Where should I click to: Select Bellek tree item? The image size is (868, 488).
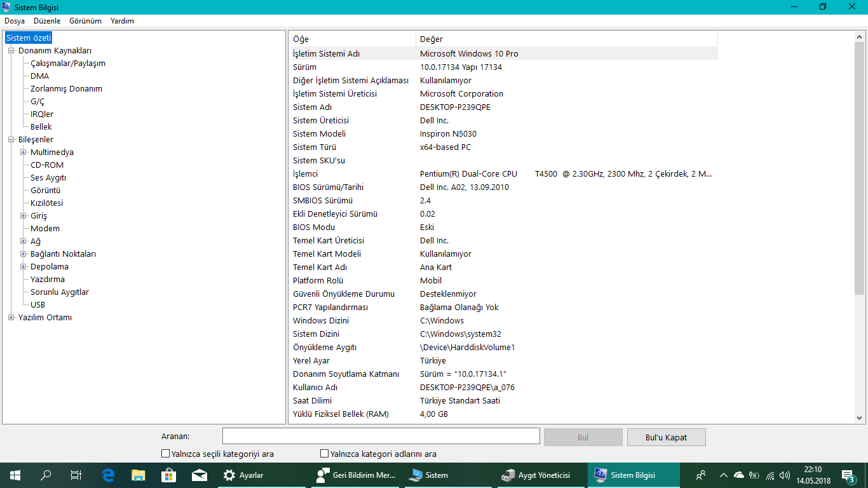(x=41, y=127)
